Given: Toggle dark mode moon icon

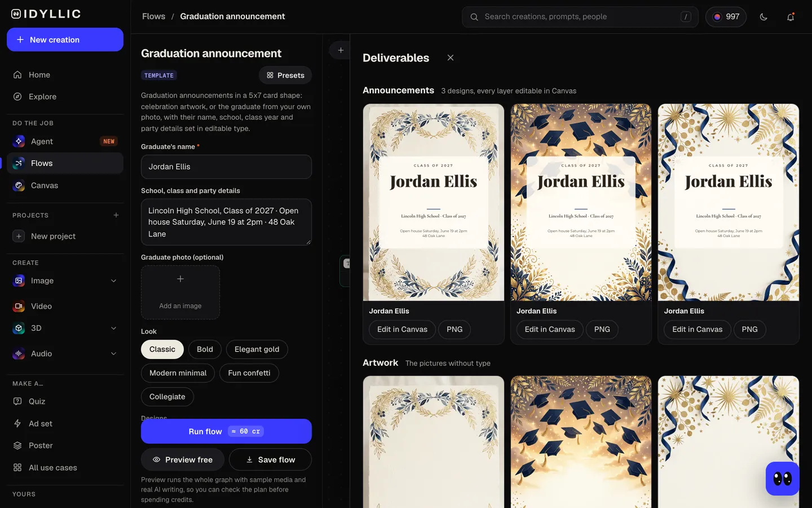Looking at the screenshot, I should pyautogui.click(x=764, y=17).
